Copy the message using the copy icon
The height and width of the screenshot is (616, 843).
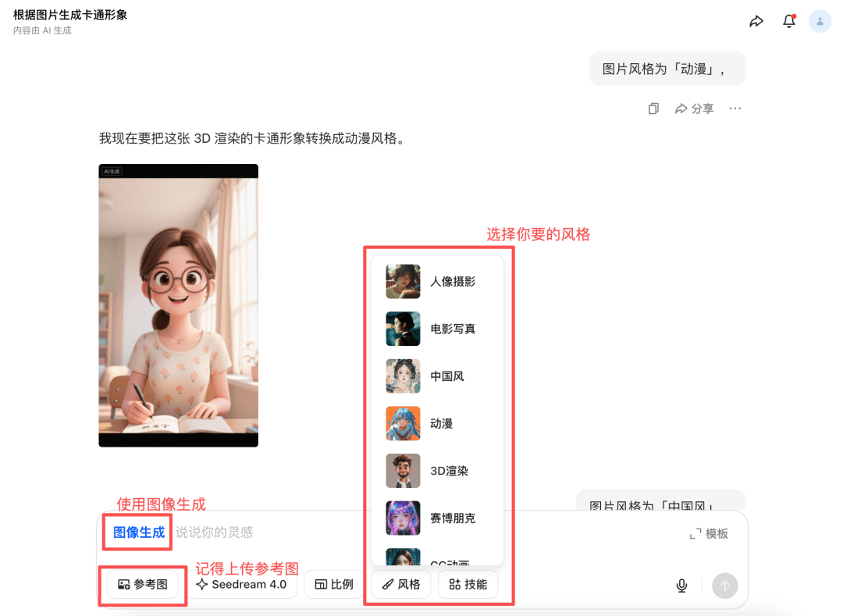(x=653, y=109)
